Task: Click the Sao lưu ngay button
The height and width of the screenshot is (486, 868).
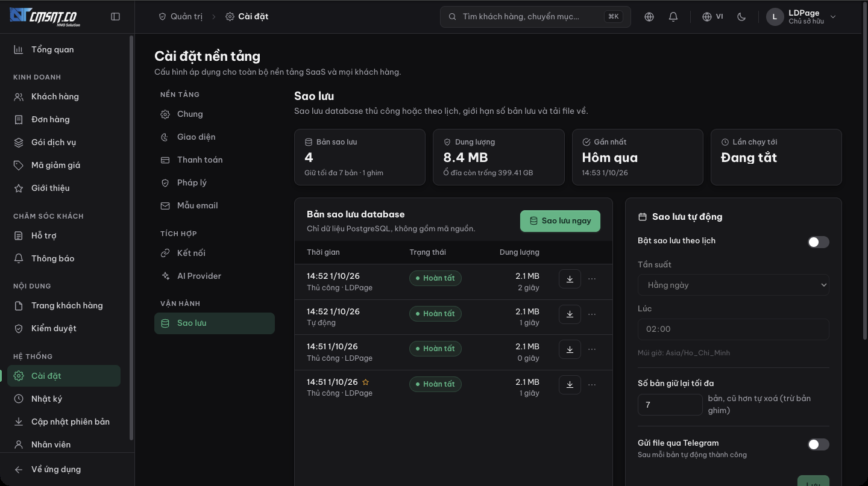Action: (x=560, y=221)
